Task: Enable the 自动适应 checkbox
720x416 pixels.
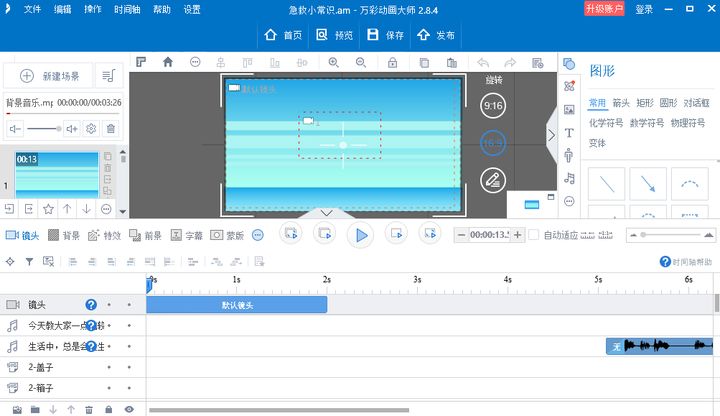Action: point(534,235)
